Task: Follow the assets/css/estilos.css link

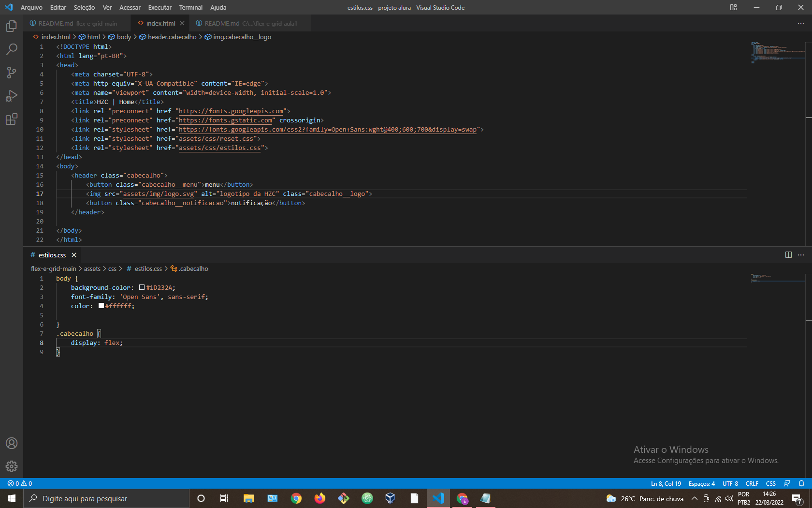Action: coord(220,148)
